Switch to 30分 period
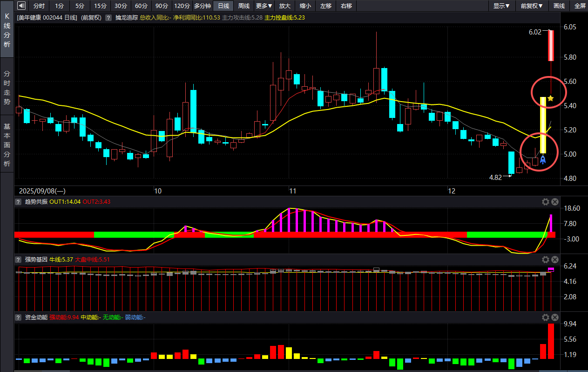This screenshot has width=588, height=372. point(121,6)
